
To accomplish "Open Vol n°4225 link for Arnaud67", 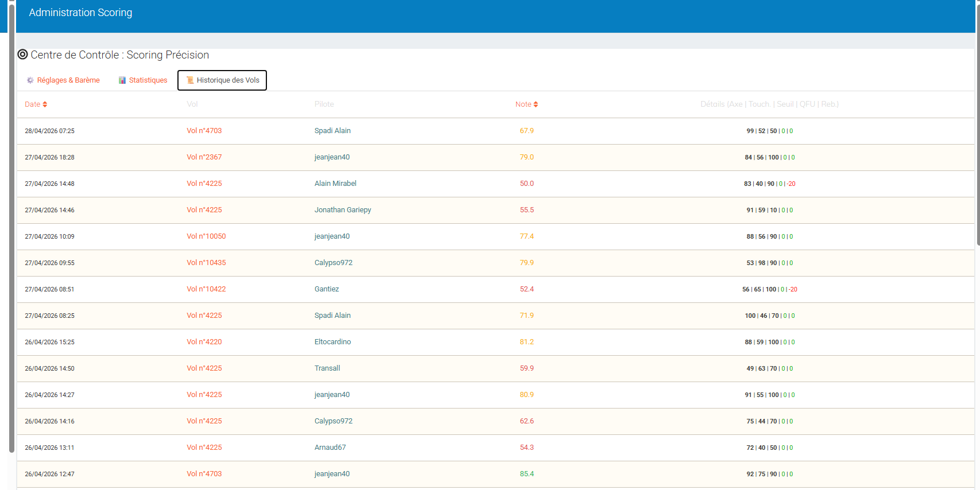I will [x=204, y=448].
